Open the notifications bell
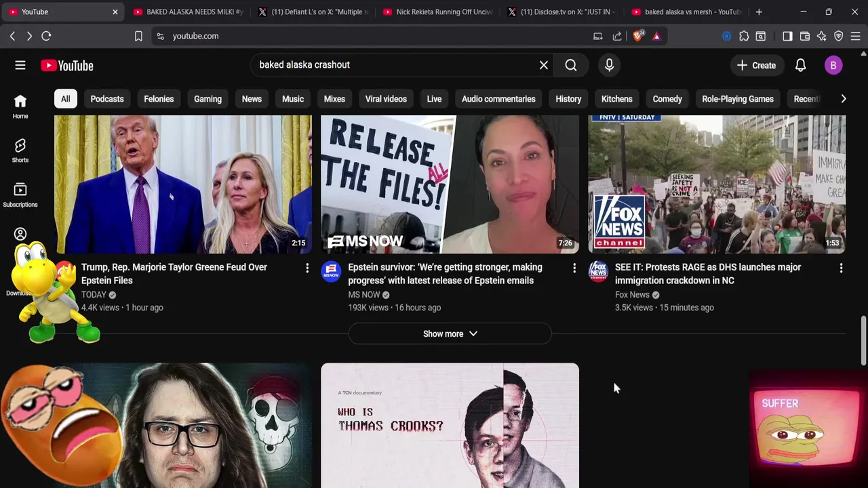 click(800, 65)
